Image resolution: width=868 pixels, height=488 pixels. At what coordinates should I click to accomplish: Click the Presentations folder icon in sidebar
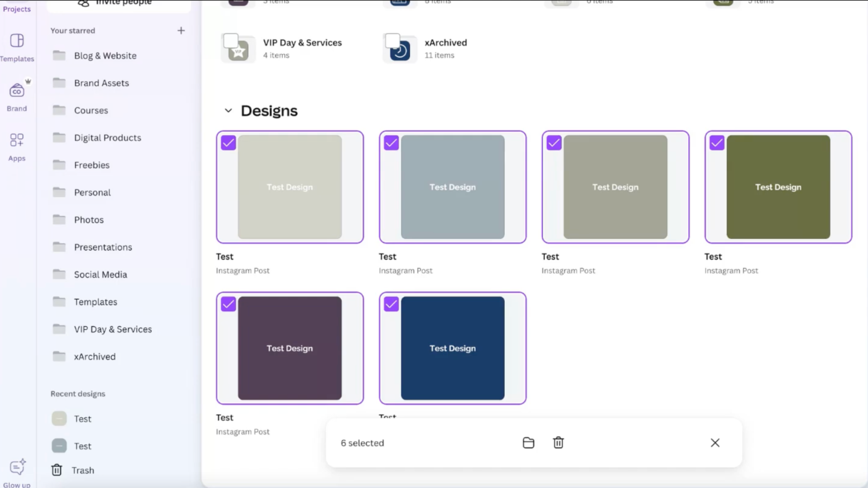(59, 247)
